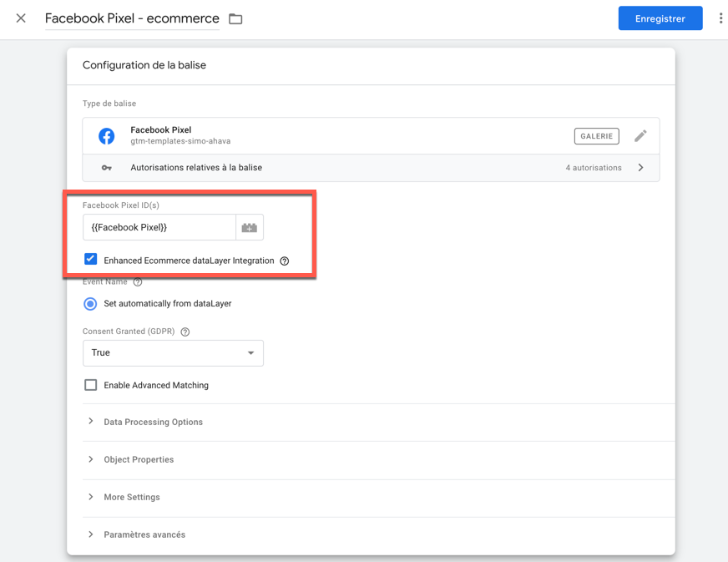Click the pencil edit icon for tag type
The width and height of the screenshot is (728, 562).
640,136
